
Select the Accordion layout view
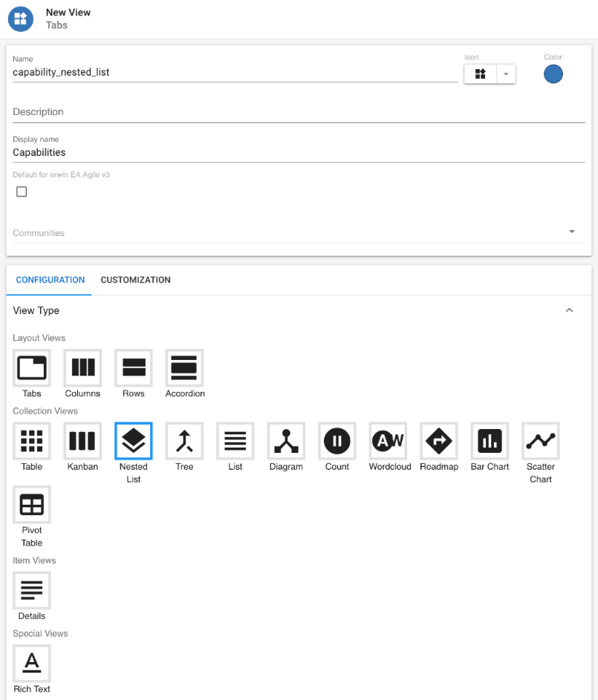click(184, 368)
